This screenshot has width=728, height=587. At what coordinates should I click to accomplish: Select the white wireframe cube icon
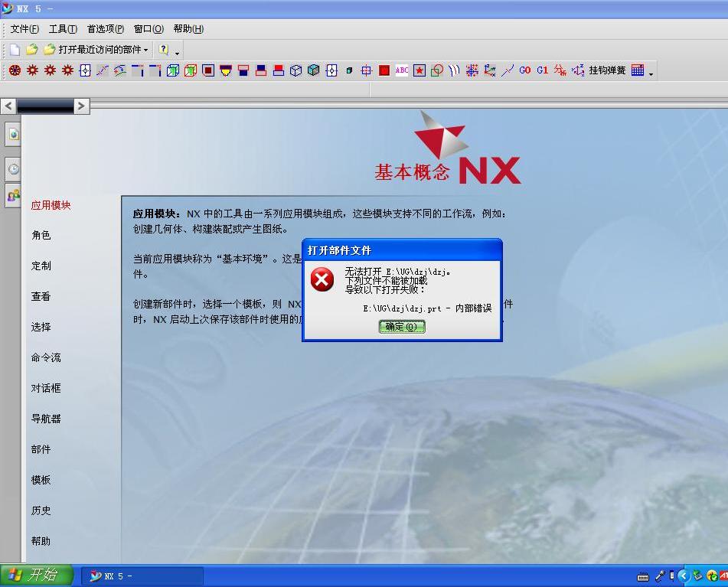point(295,70)
